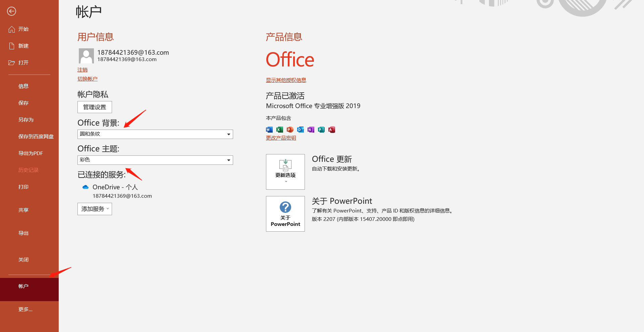644x332 pixels.
Task: Click the PowerPoint product icon
Action: pos(290,130)
